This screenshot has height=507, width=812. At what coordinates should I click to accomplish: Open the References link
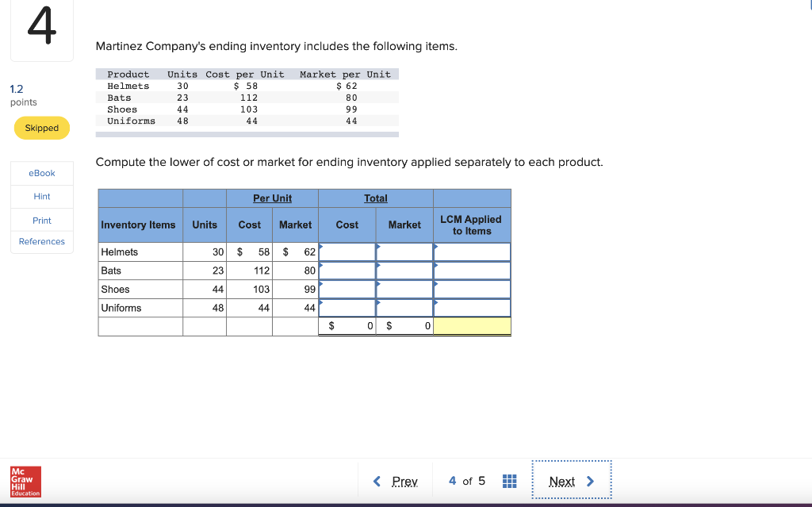42,241
